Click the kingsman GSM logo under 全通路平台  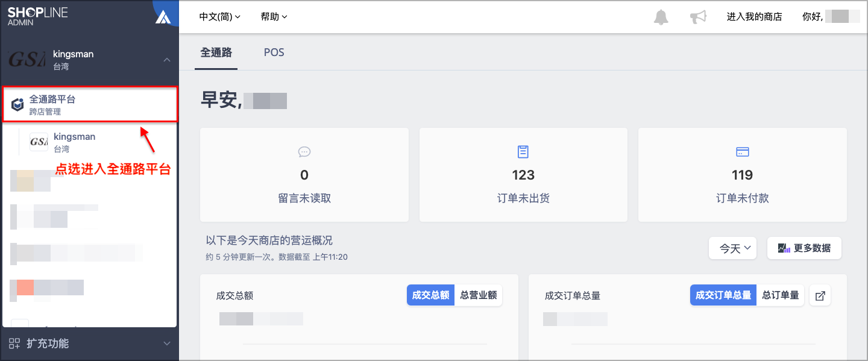click(x=39, y=142)
